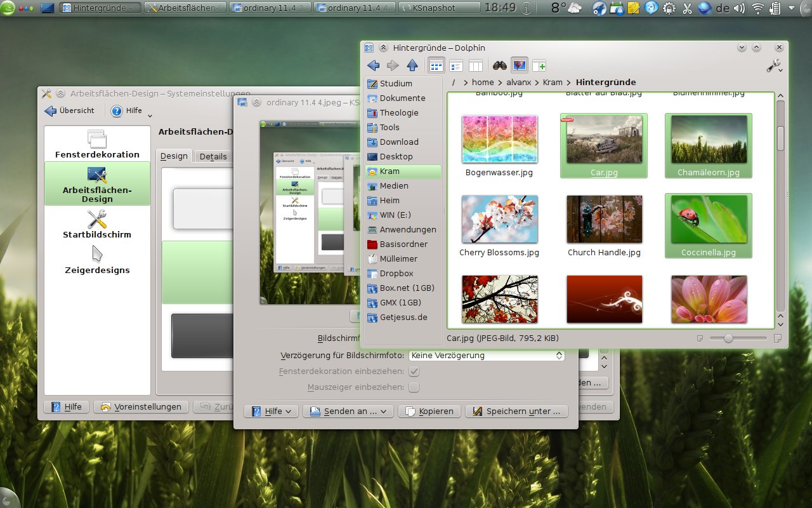The height and width of the screenshot is (508, 812).
Task: Open GMX (1GB) in places panel
Action: 403,302
